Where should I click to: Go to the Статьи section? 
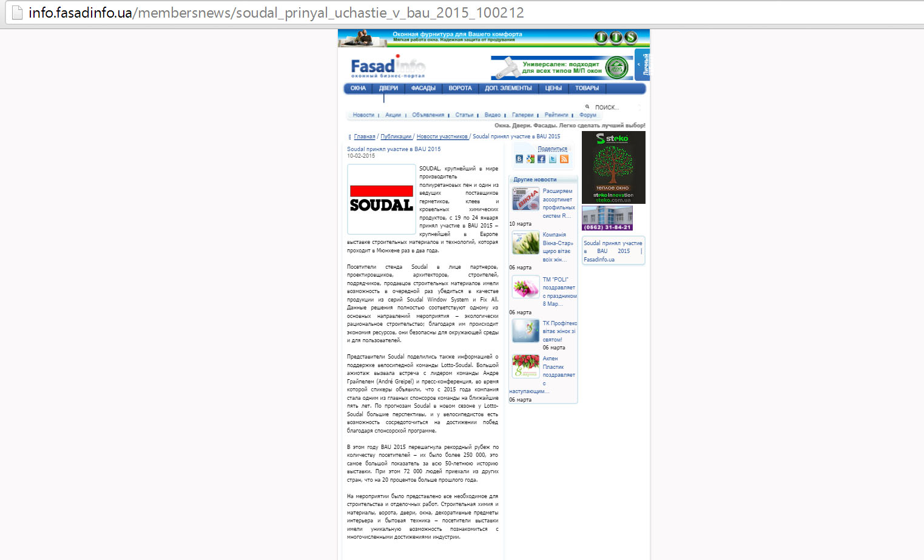(464, 115)
